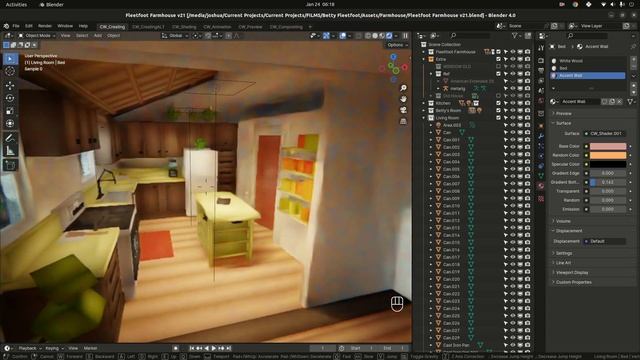Open the File menu
The width and height of the screenshot is (640, 360).
tap(16, 26)
